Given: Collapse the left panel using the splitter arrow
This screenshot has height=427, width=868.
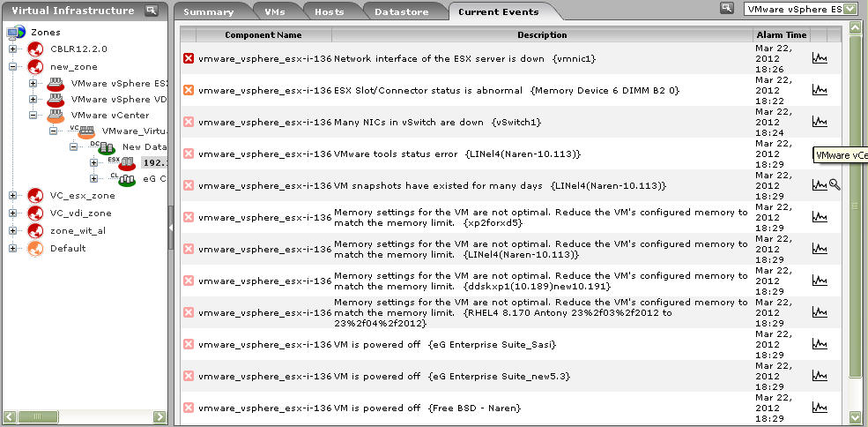Looking at the screenshot, I should click(171, 228).
